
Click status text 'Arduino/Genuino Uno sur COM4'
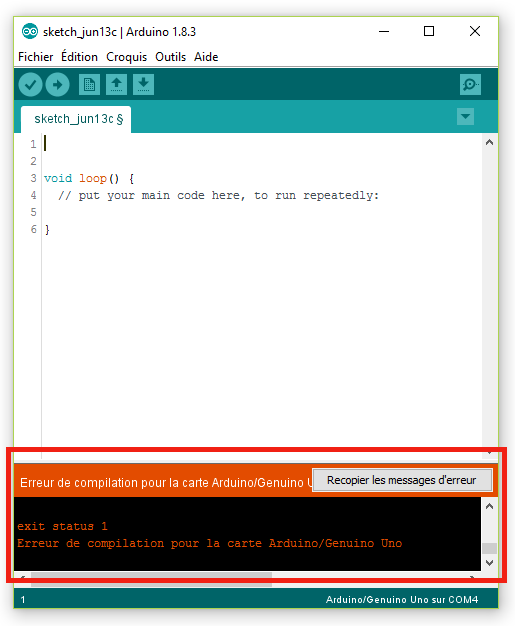(402, 600)
